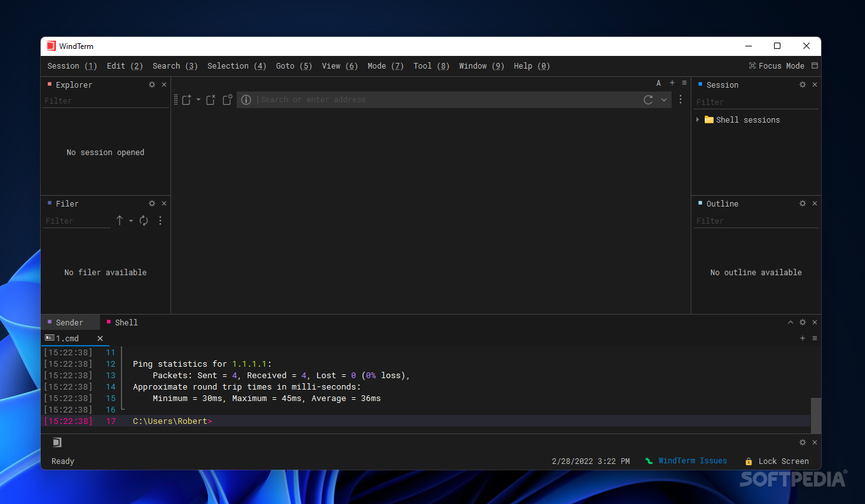Collapse the bottom panel with the chevron
Viewport: 865px width, 504px height.
click(x=791, y=322)
